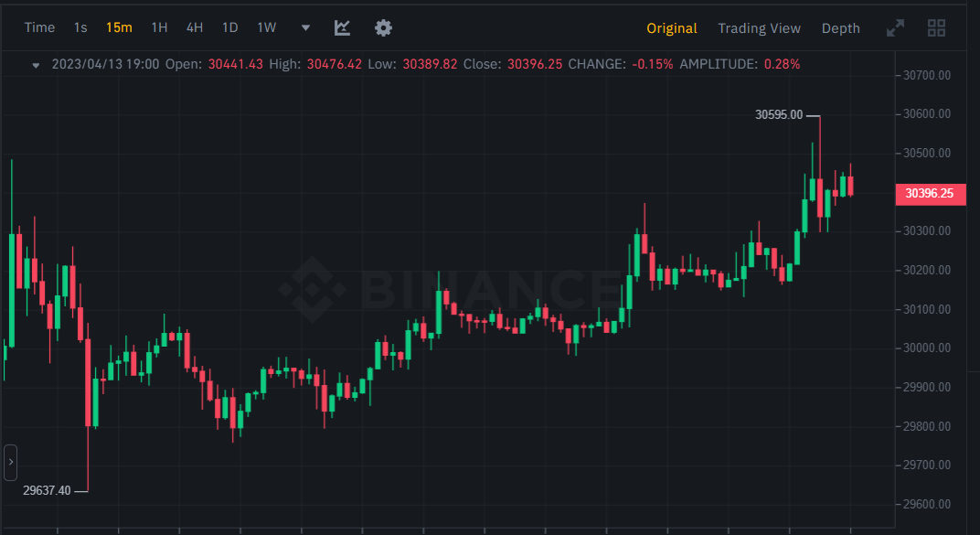Select the 15m interval
Viewport: 980px width, 535px height.
click(119, 27)
